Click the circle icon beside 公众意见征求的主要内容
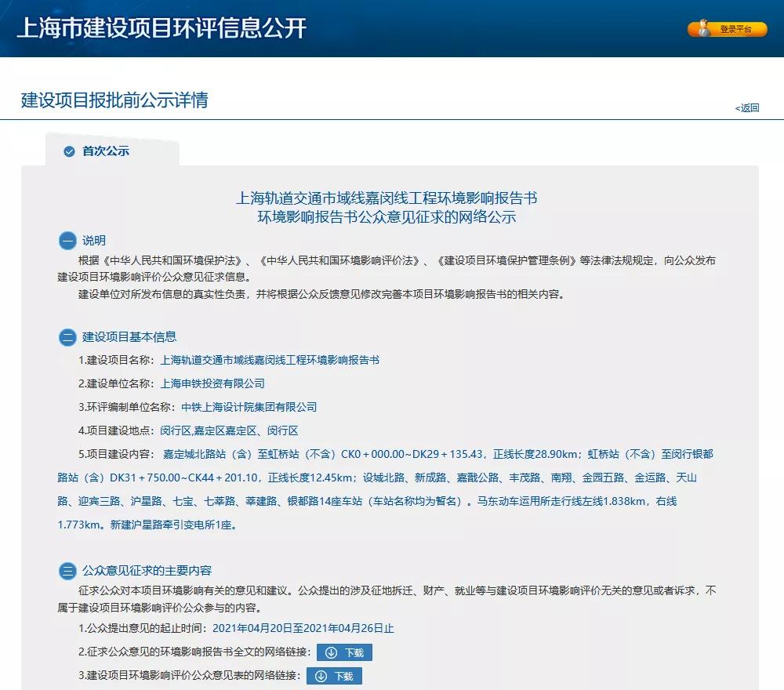The height and width of the screenshot is (690, 784). click(x=67, y=570)
